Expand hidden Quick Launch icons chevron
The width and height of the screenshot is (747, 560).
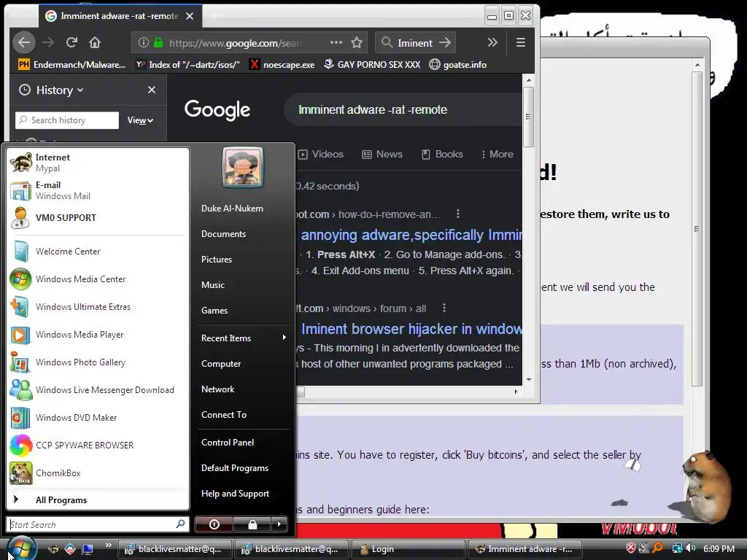(x=108, y=545)
